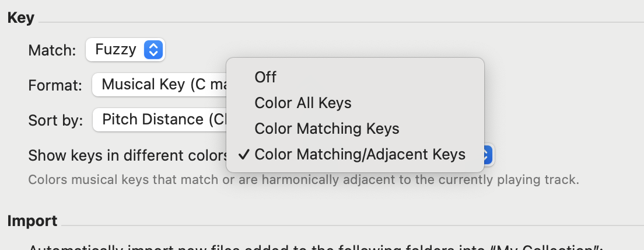The image size is (644, 250).
Task: Choose the Color All Keys option
Action: [x=303, y=103]
